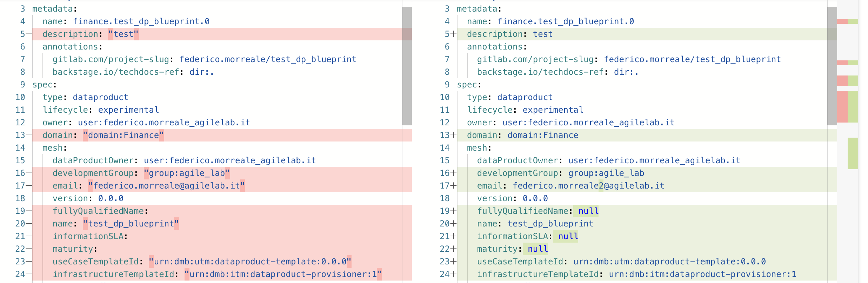Click removed "federico.morreale@agilelab.it" email value

point(167,186)
